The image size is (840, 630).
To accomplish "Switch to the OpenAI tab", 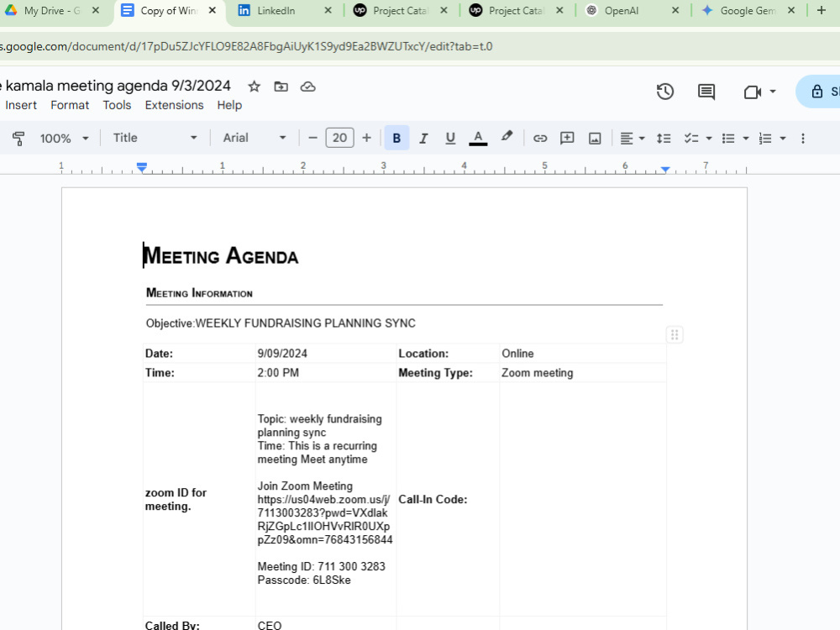I will pos(622,11).
